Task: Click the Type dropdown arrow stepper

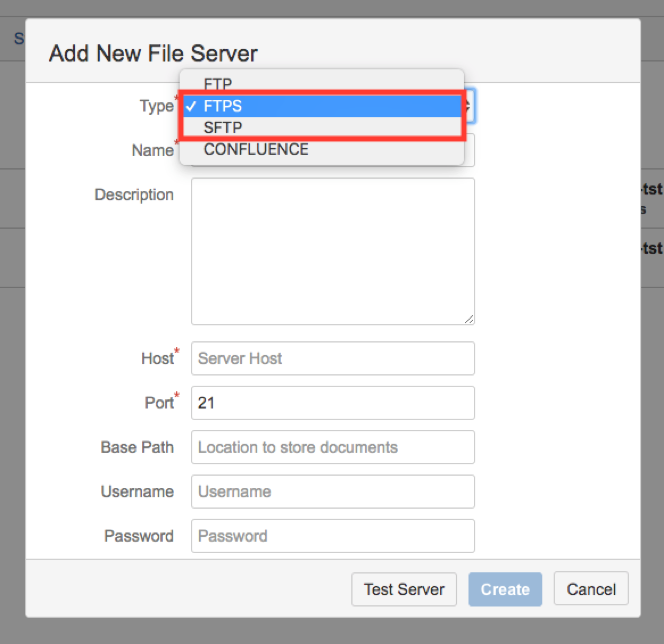Action: tap(469, 106)
